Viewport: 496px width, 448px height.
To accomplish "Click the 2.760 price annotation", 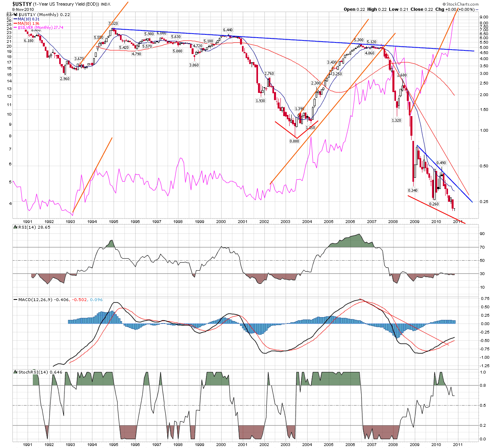I will click(x=270, y=74).
